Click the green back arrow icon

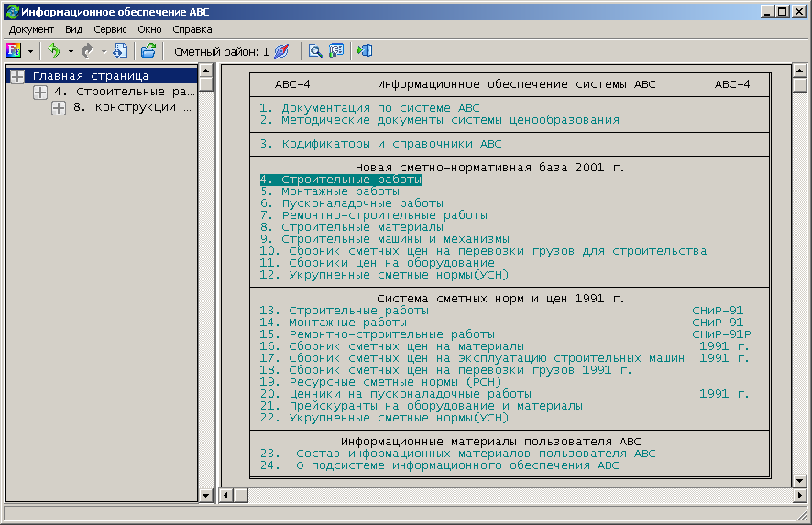coord(54,51)
